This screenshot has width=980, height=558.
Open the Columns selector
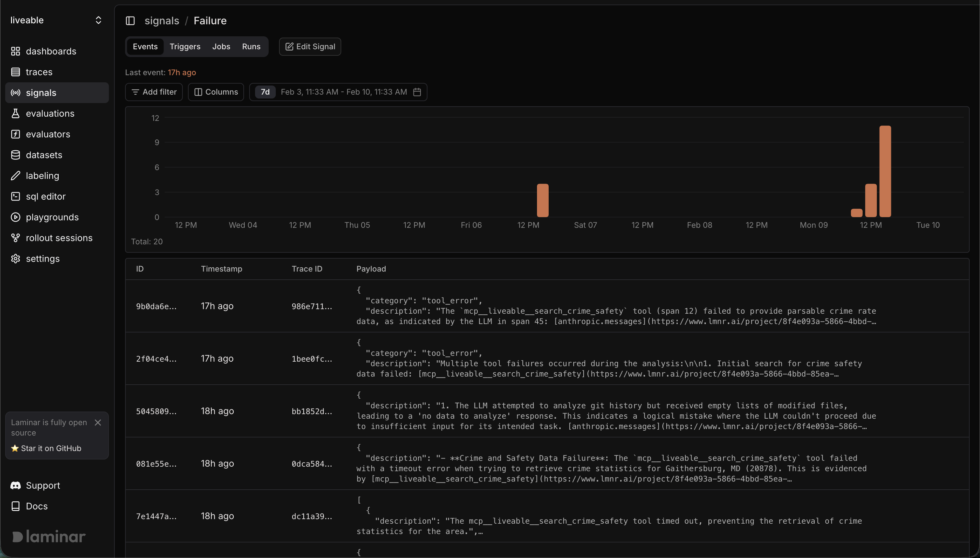click(x=216, y=92)
